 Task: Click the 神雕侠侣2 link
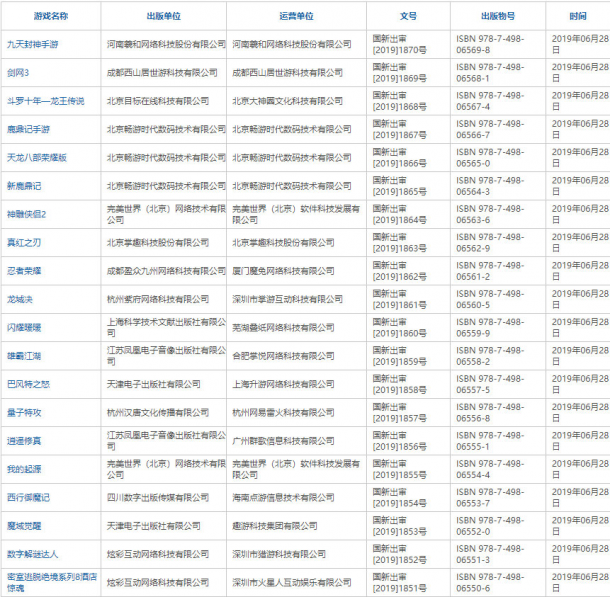click(26, 214)
